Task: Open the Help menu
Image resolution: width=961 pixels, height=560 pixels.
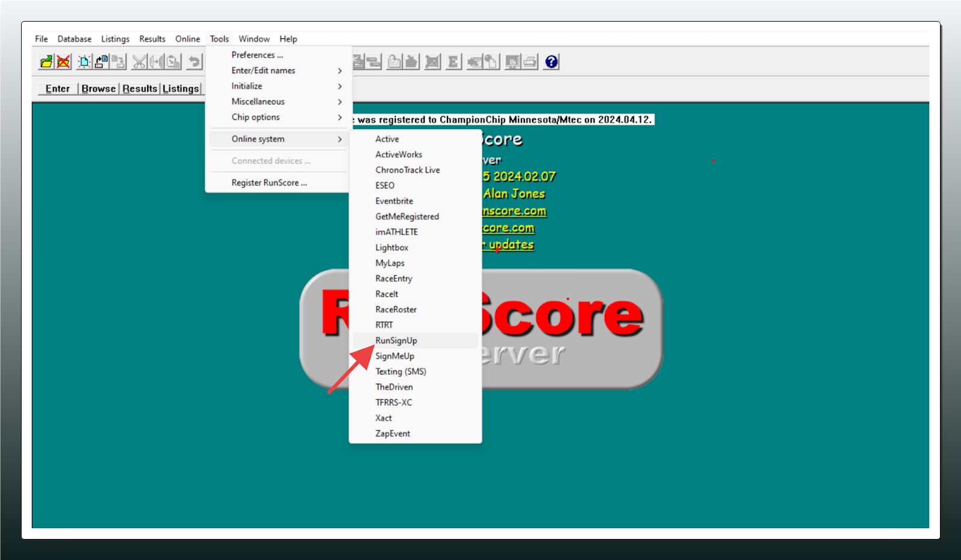Action: [288, 39]
